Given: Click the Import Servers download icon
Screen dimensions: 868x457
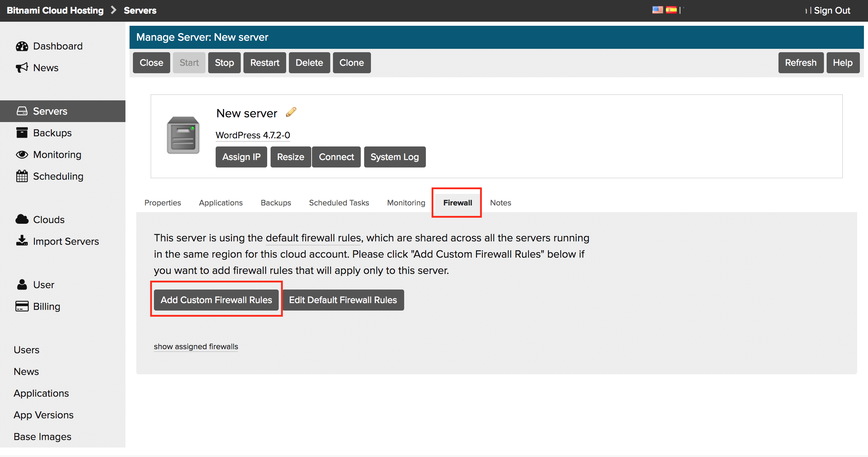Looking at the screenshot, I should coord(22,241).
